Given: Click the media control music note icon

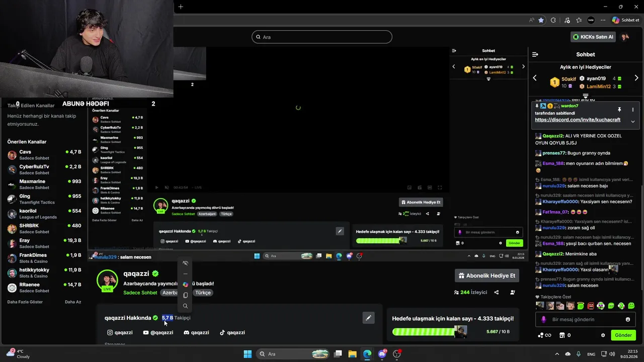Looking at the screenshot, I should coord(567,20).
